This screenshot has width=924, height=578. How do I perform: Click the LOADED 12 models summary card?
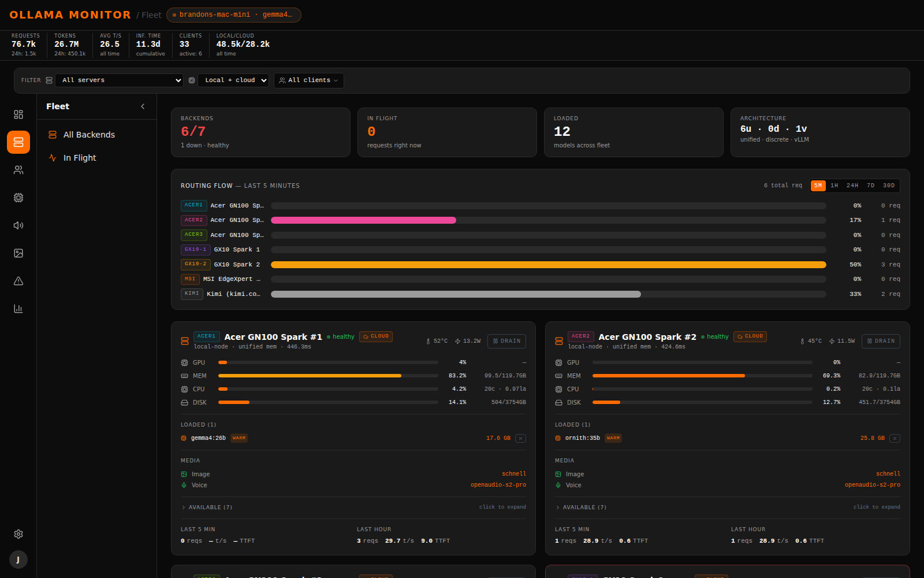pos(634,132)
